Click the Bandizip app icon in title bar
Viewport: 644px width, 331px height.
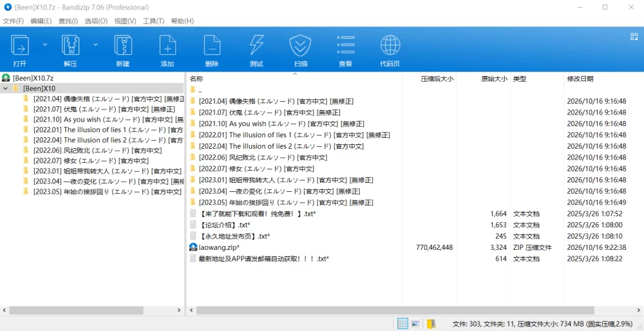[x=7, y=7]
